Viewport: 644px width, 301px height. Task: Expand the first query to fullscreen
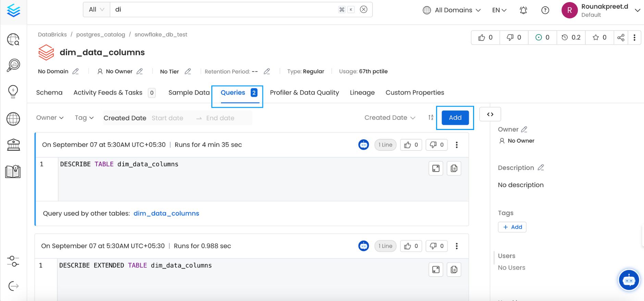tap(436, 168)
